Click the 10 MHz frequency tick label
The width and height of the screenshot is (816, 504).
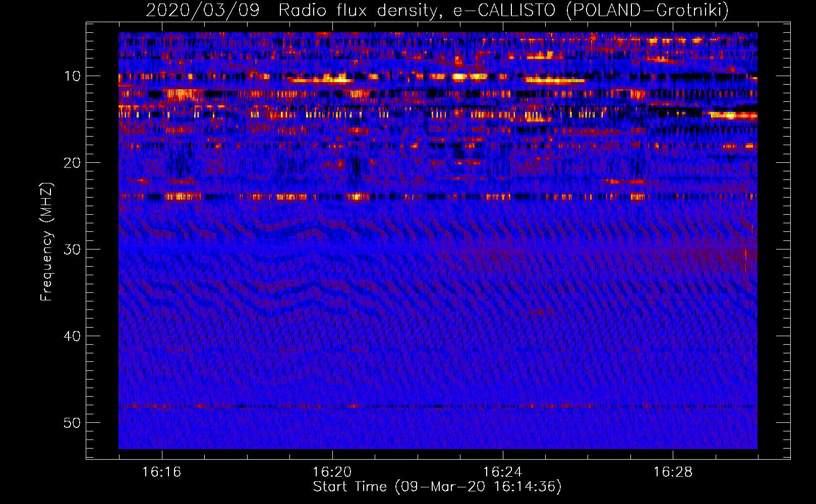pos(72,76)
